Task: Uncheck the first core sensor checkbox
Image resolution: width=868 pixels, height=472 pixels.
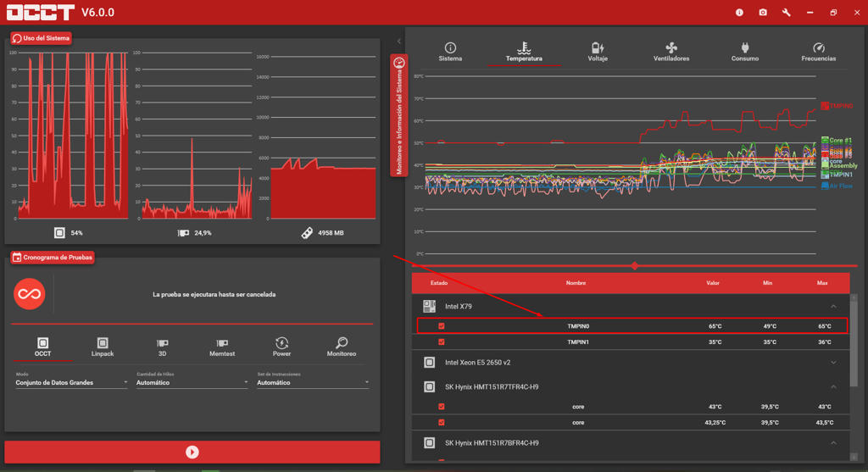Action: [441, 406]
